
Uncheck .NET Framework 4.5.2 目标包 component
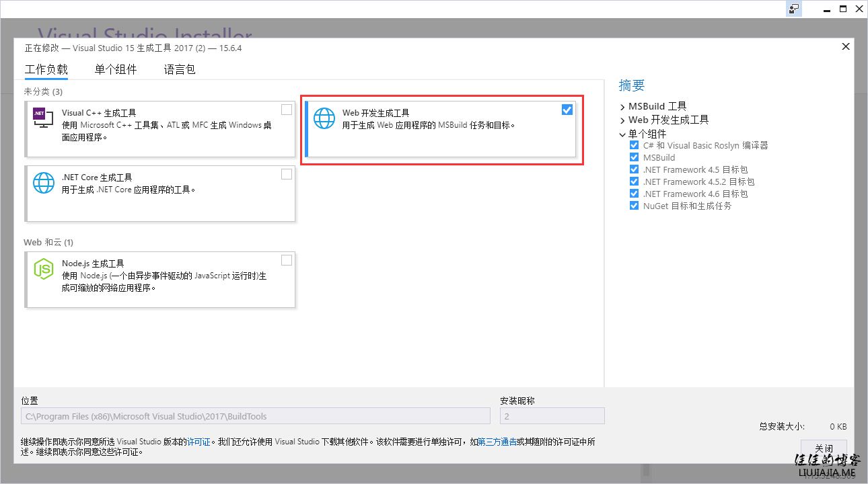tap(634, 182)
